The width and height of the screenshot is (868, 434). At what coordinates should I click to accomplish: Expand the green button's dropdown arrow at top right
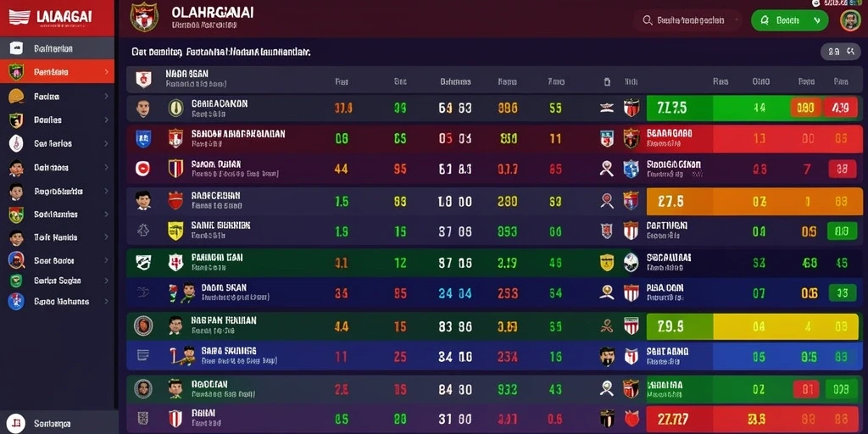816,20
